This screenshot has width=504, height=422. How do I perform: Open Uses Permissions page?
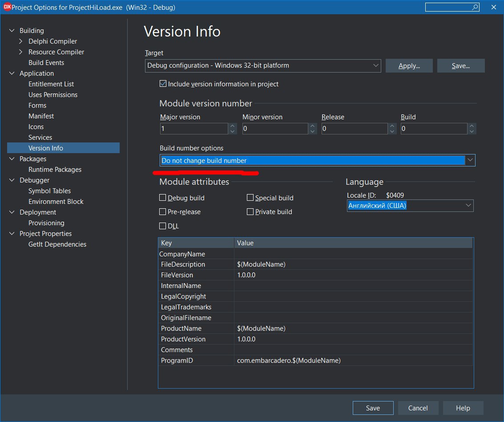pyautogui.click(x=53, y=94)
